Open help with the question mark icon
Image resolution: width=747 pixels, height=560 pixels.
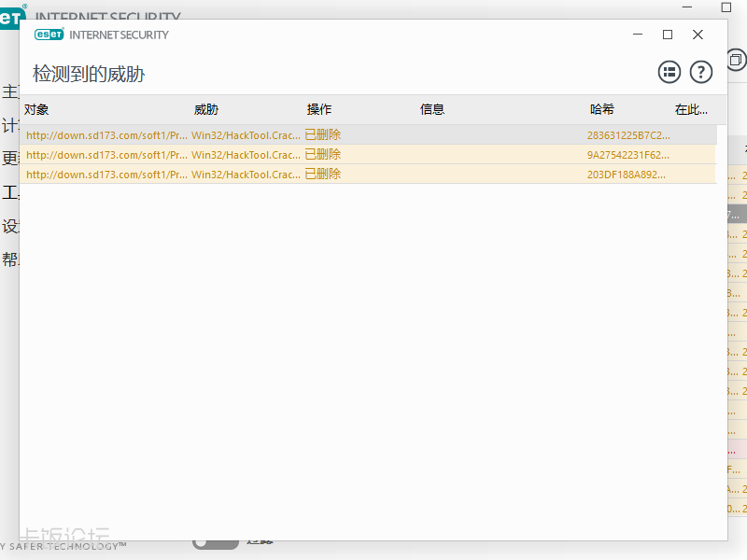pos(700,72)
